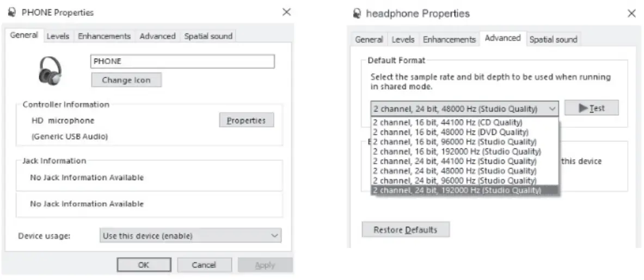Open controller Properties button

[x=246, y=120]
